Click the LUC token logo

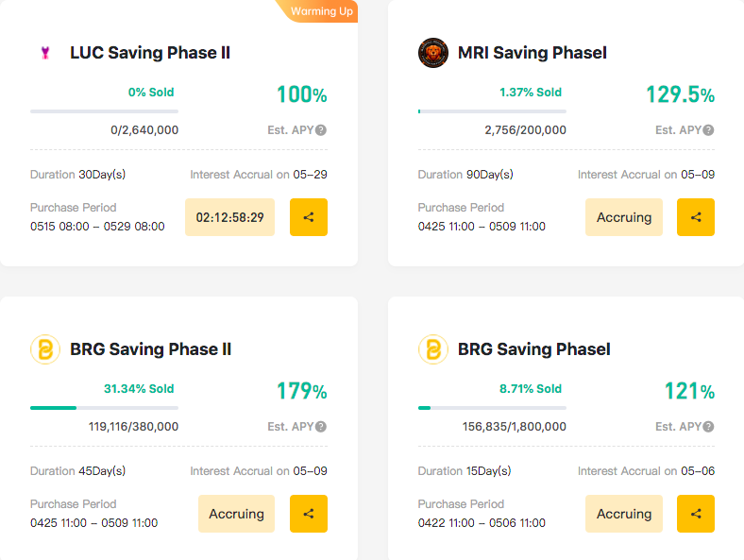[x=45, y=53]
